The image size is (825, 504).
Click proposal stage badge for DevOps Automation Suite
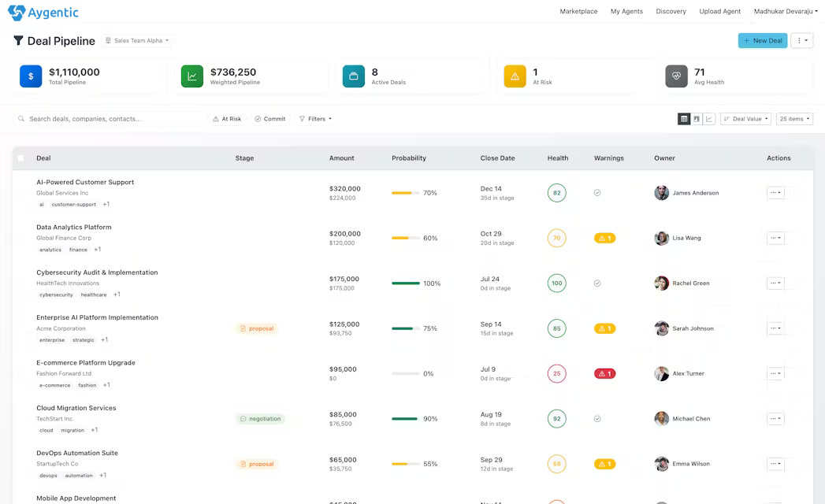coord(257,464)
